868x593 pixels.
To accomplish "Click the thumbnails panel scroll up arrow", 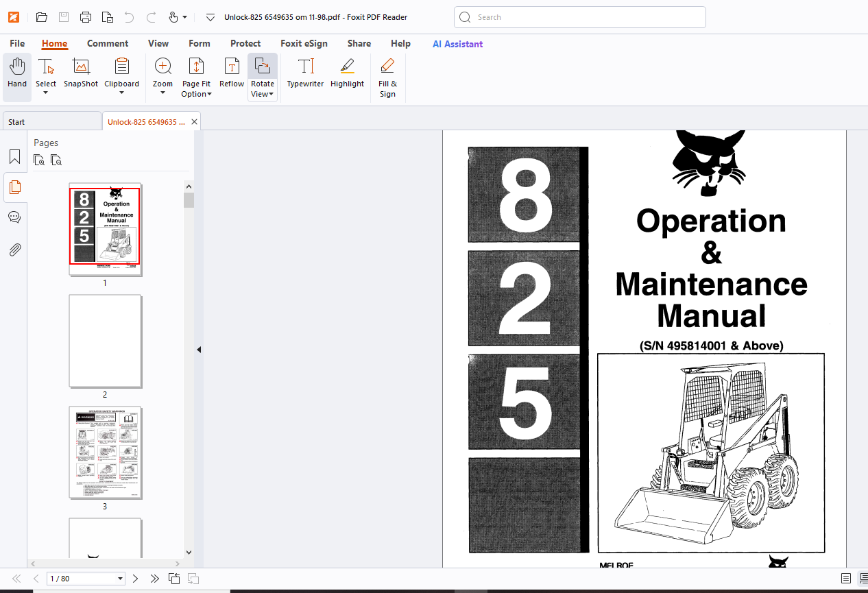I will [189, 185].
